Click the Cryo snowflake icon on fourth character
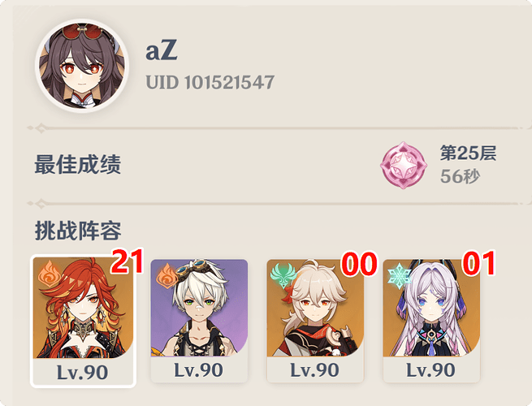Image resolution: width=532 pixels, height=406 pixels. point(400,276)
